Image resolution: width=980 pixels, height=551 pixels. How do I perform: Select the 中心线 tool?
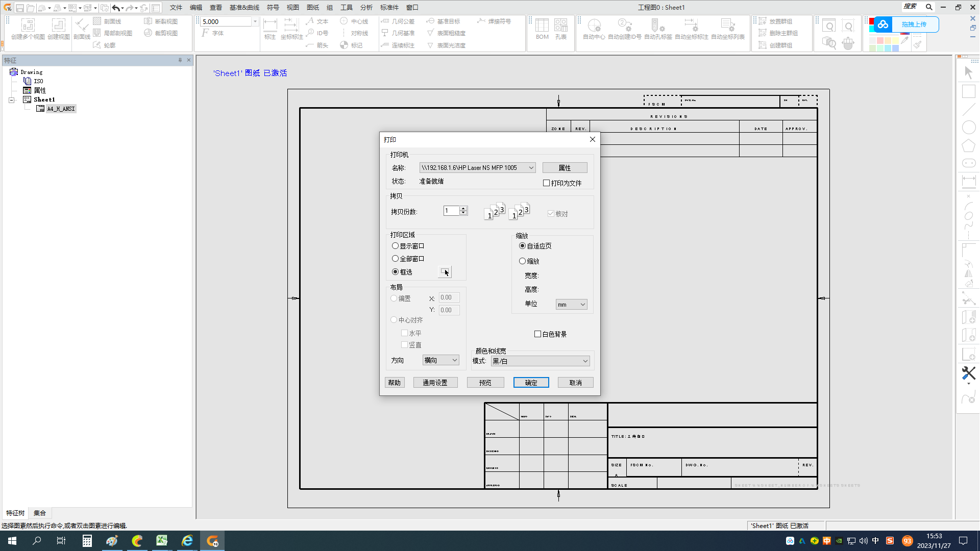click(x=354, y=21)
